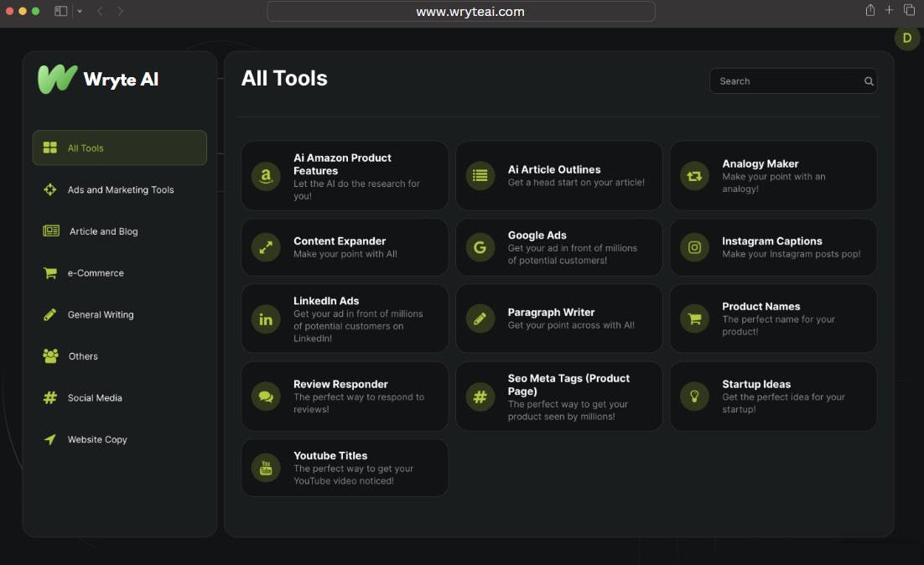Open the user avatar in the top corner
924x565 pixels.
(906, 38)
